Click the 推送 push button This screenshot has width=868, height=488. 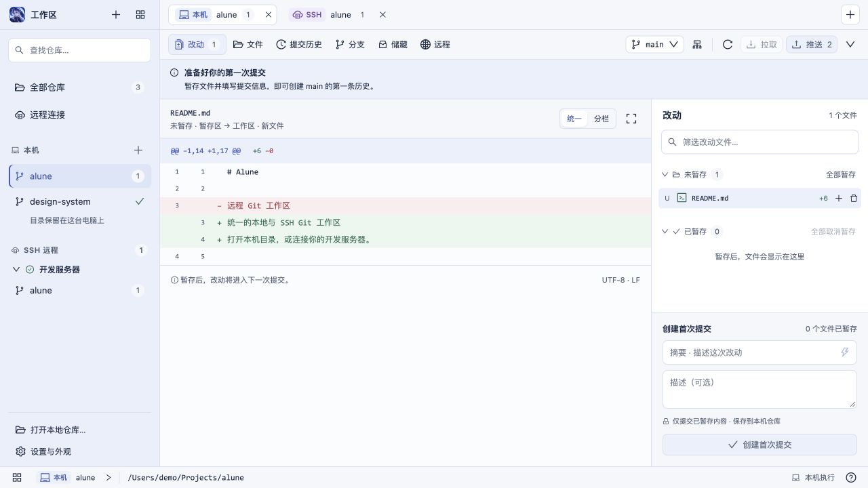pyautogui.click(x=812, y=45)
